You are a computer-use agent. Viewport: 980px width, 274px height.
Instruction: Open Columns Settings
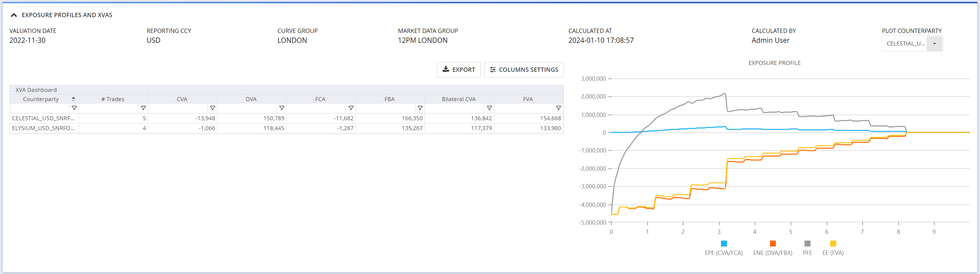[x=524, y=70]
